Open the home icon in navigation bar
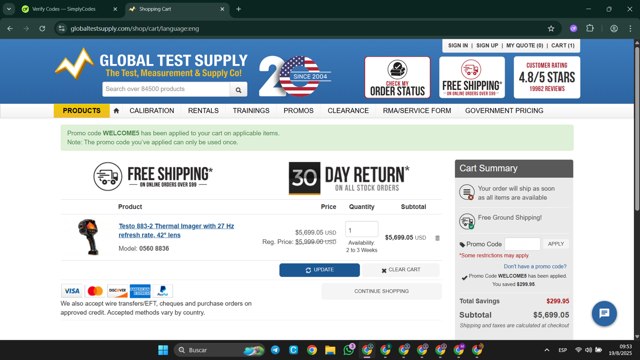 [x=116, y=111]
